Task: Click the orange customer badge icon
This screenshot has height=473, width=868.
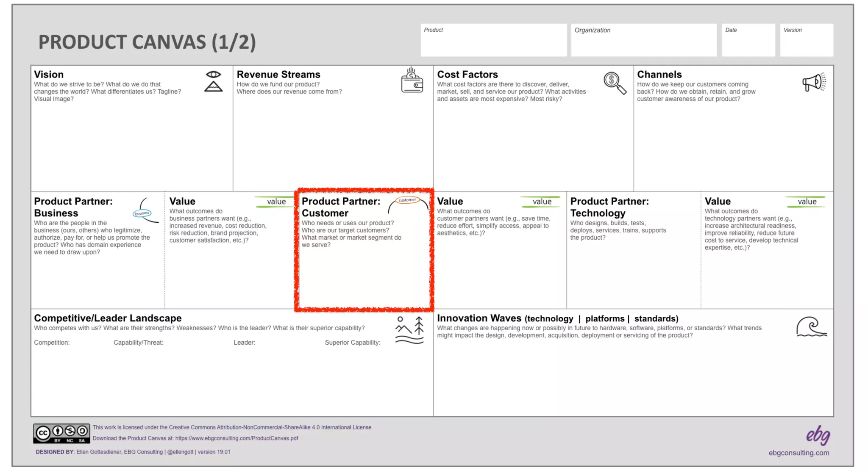Action: tap(407, 200)
